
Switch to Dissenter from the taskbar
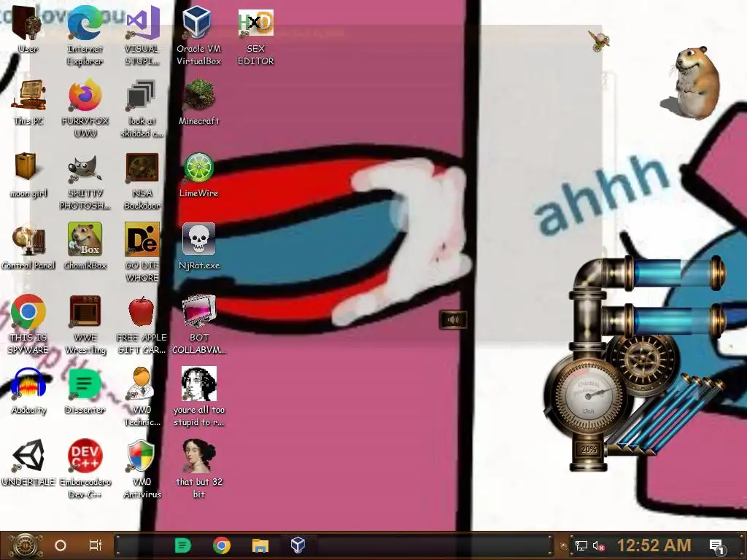tap(182, 545)
